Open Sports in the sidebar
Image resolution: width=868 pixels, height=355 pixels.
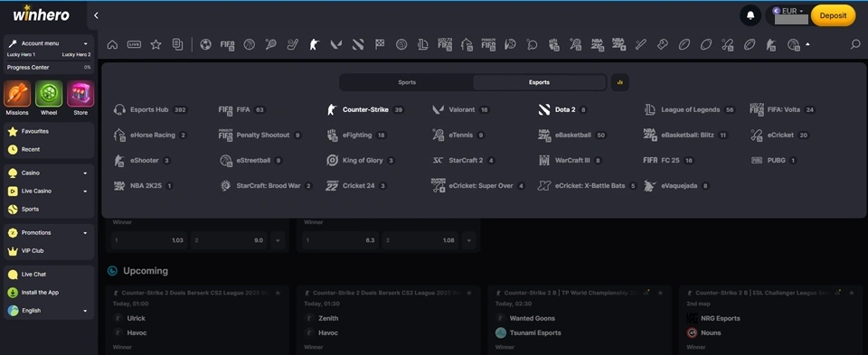(49, 210)
